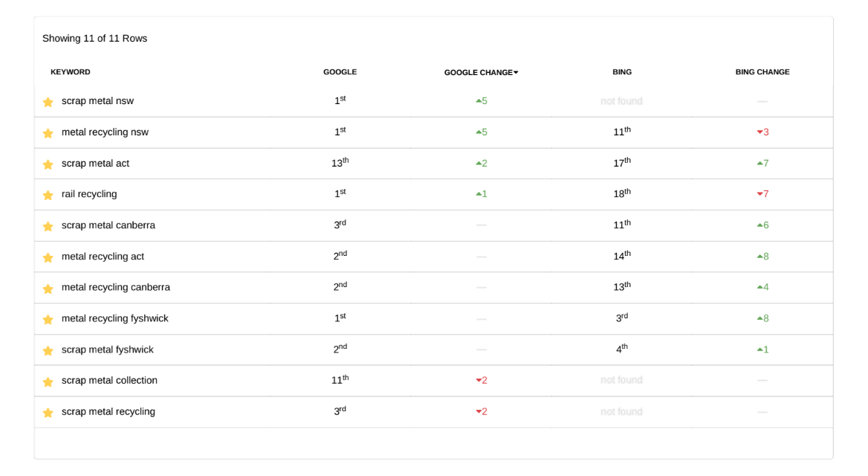Open the rail recycling keyword row
Image resolution: width=868 pixels, height=476 pixels.
coord(89,194)
